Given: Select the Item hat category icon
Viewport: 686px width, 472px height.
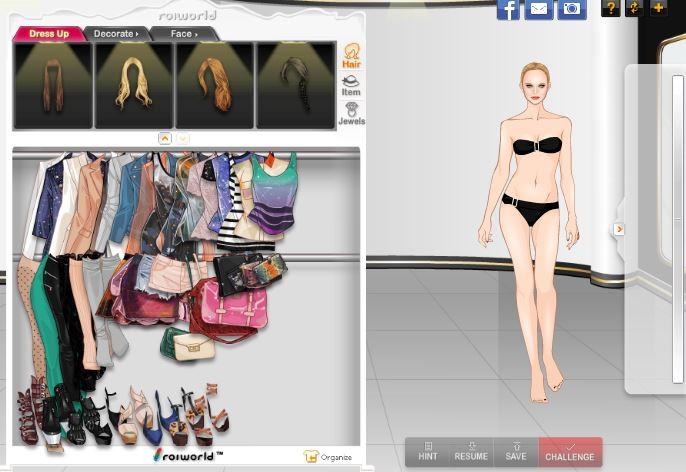Looking at the screenshot, I should tap(351, 86).
